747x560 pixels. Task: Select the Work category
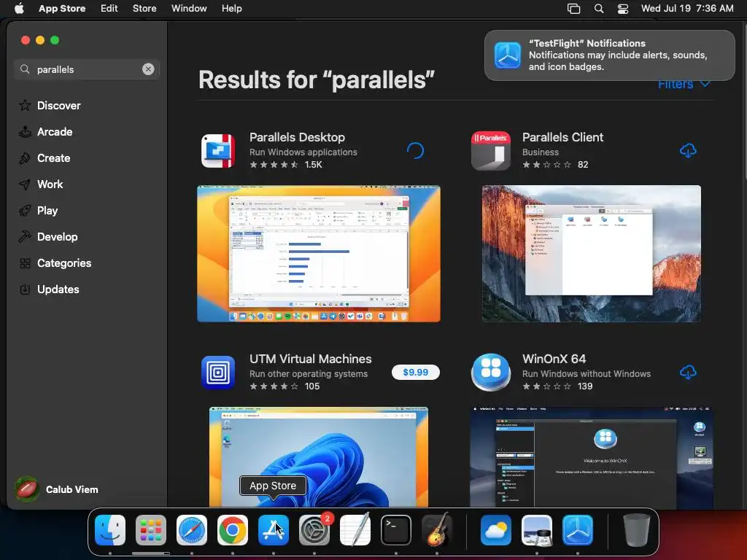(x=41, y=184)
